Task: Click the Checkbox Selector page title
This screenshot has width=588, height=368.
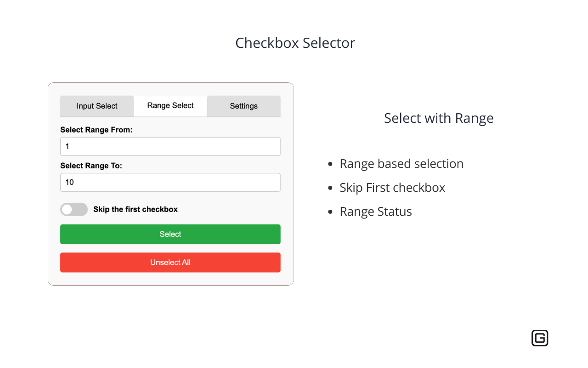Action: [295, 42]
